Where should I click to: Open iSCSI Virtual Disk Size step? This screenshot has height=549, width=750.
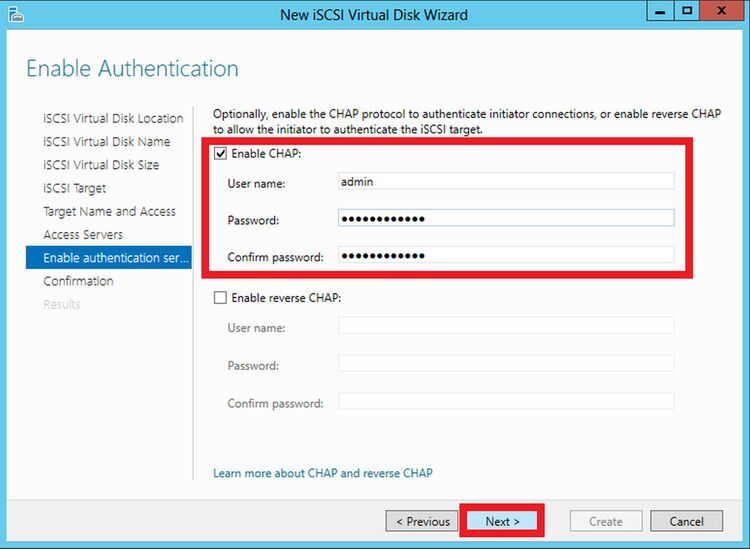101,165
